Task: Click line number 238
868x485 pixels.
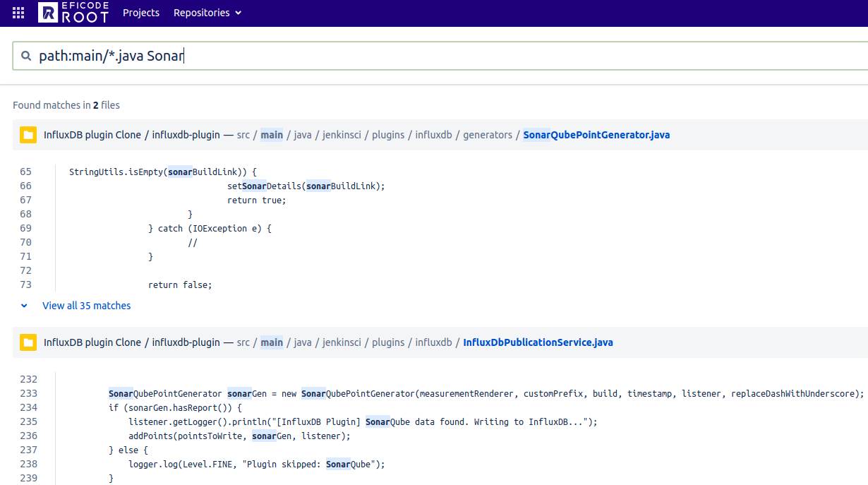Action: (x=29, y=464)
